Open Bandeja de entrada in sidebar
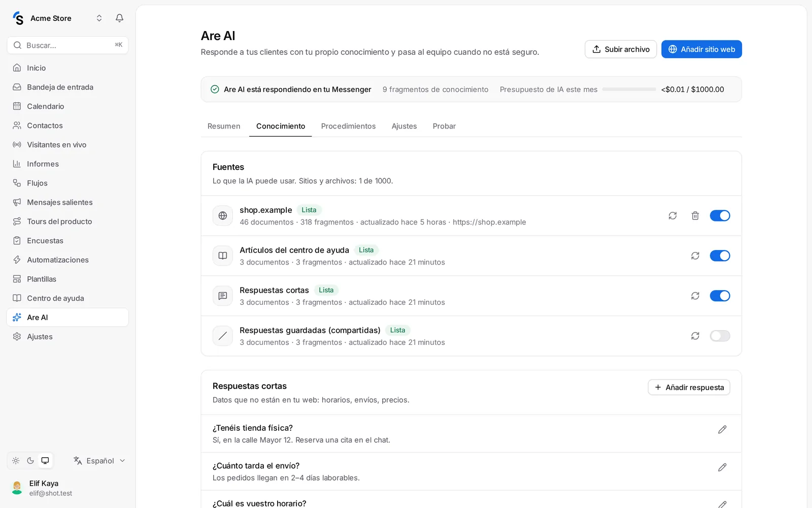The height and width of the screenshot is (508, 812). tap(67, 87)
